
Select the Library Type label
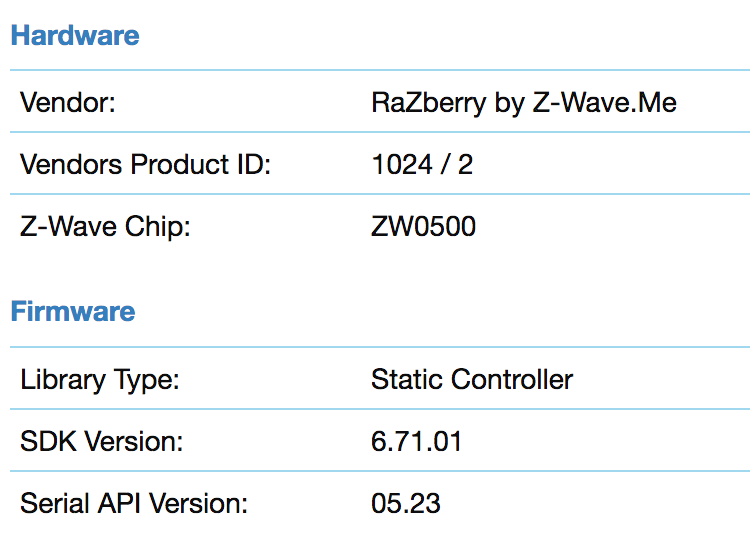(x=99, y=380)
